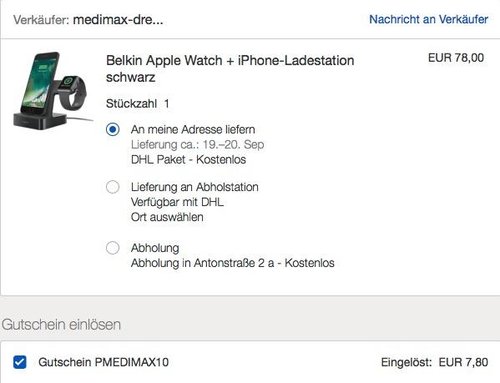Click the Eingelöst: EUR 7,80 amount

[x=434, y=362]
